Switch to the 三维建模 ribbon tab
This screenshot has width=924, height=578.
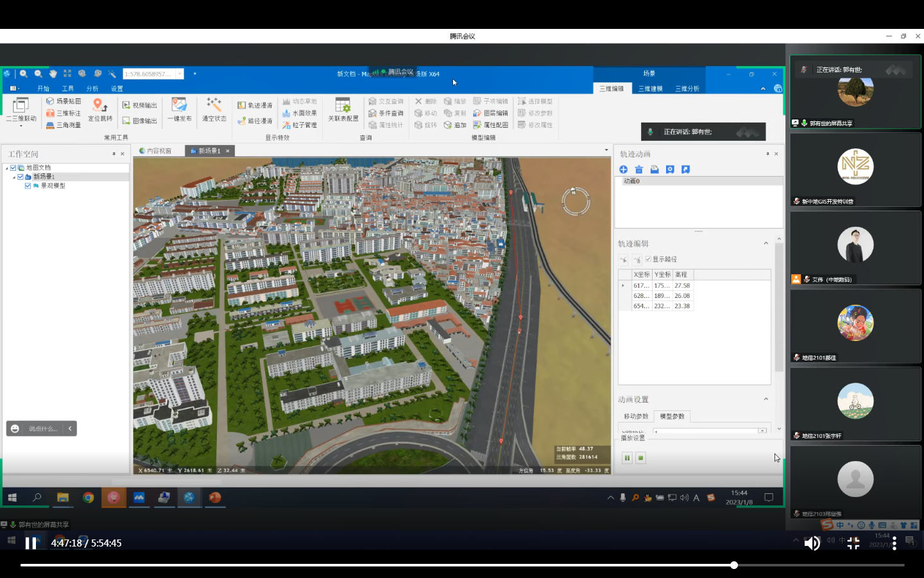tap(650, 89)
